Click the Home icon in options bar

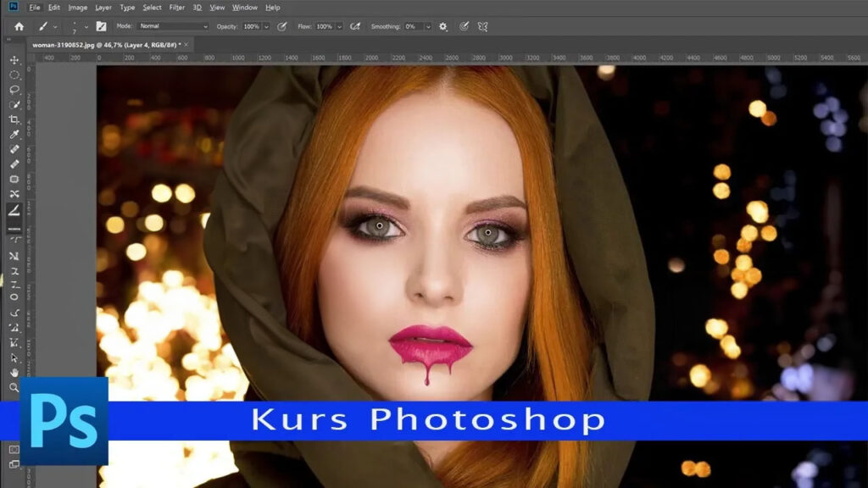click(x=19, y=26)
